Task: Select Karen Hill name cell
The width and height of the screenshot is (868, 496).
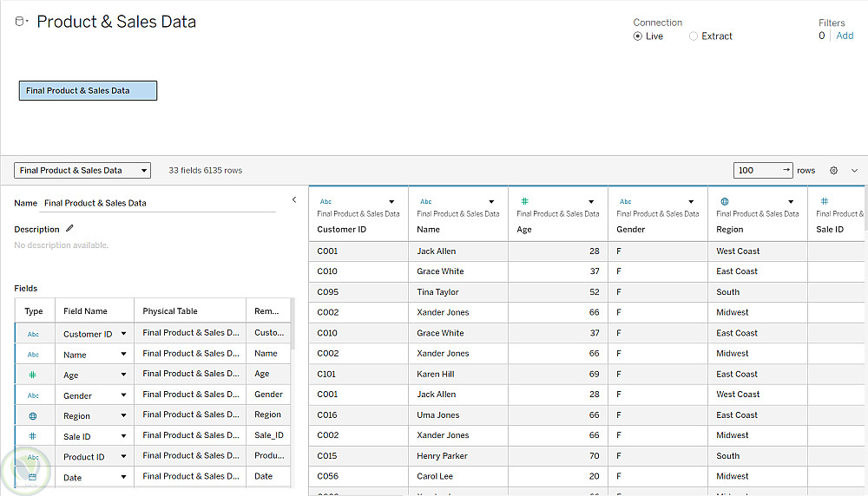Action: point(458,374)
